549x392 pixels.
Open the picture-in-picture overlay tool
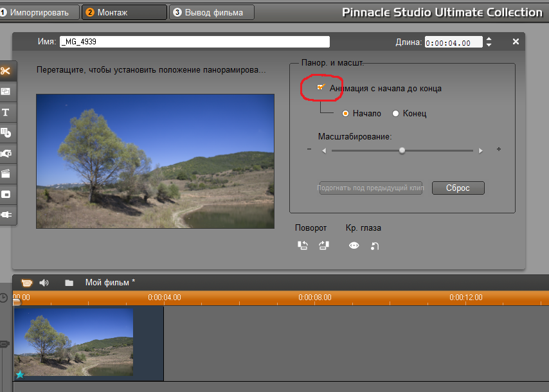[6, 92]
